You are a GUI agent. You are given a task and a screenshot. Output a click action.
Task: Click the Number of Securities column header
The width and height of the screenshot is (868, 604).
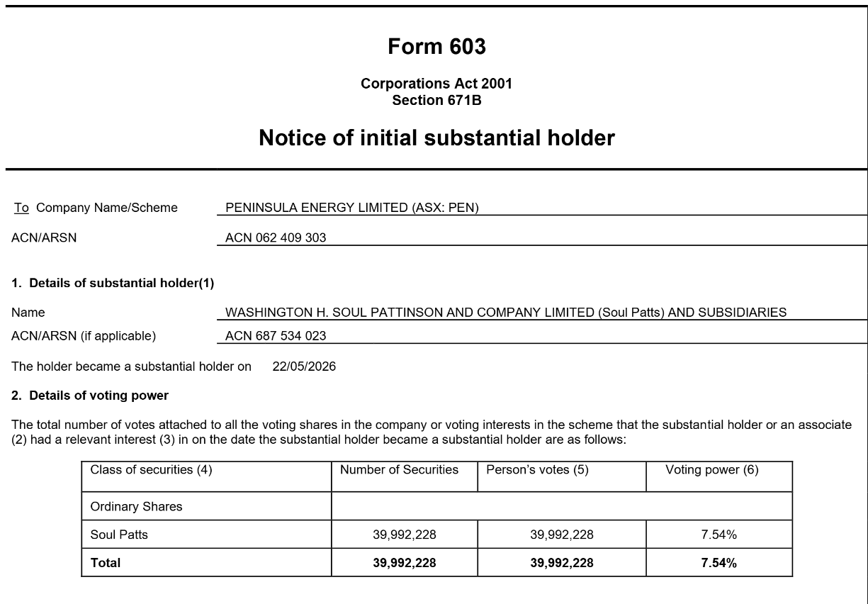coord(405,476)
